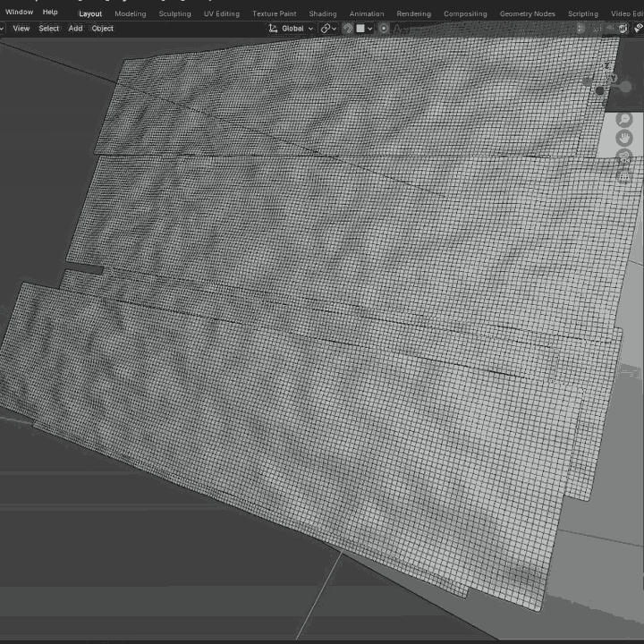Toggle the camera view icon
Screen dimensions: 644x644
click(626, 157)
